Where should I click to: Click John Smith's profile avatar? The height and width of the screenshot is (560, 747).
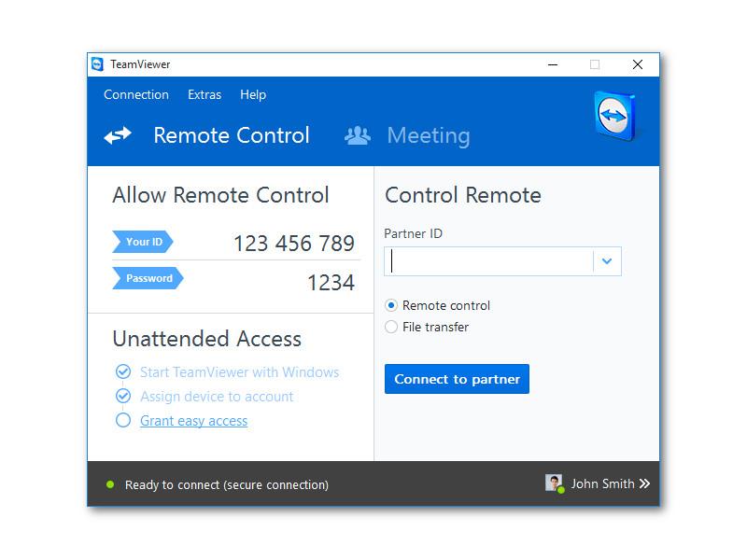click(555, 483)
